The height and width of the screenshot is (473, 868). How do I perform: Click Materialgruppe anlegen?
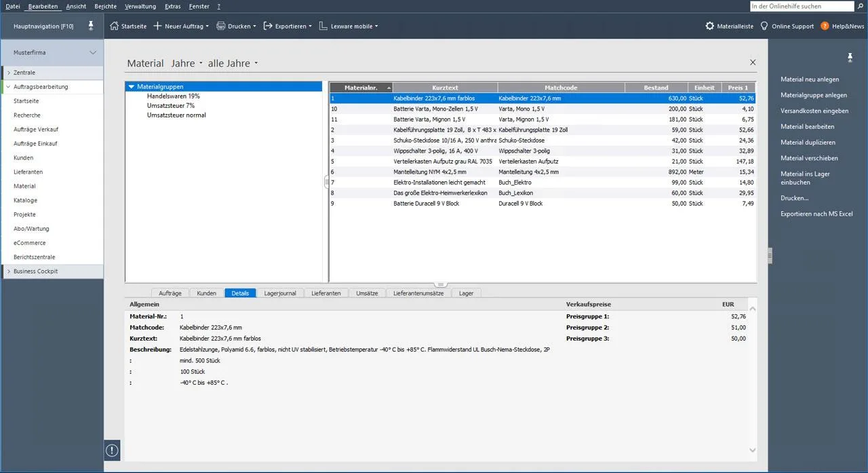click(813, 95)
